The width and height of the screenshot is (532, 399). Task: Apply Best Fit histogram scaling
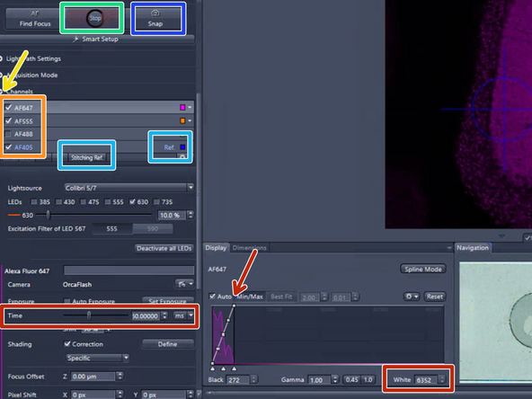point(281,297)
